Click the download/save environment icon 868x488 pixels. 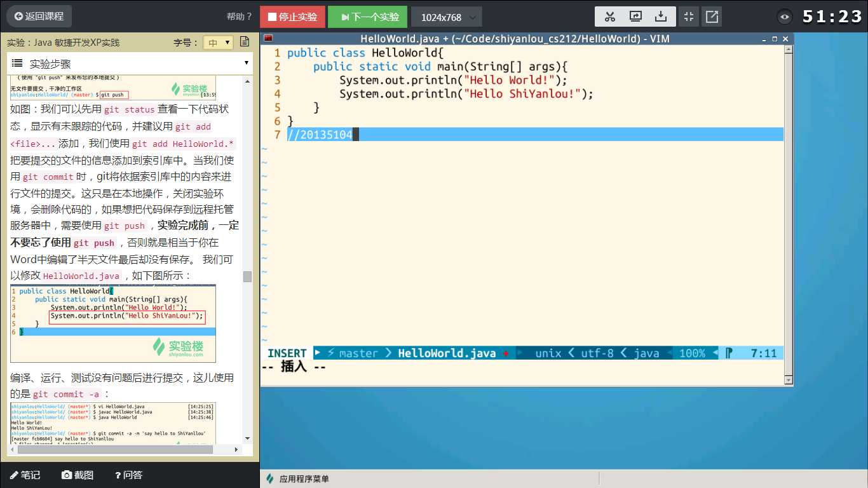coord(661,17)
